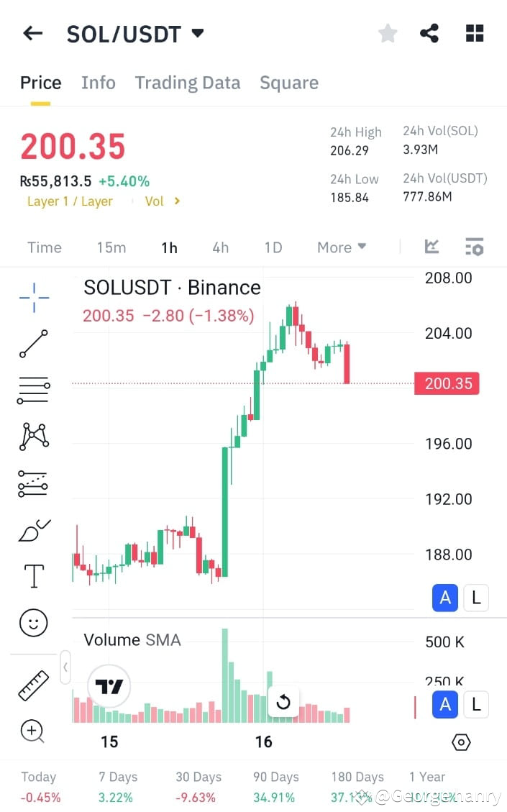Favorite SOL/USDT with the star
507x812 pixels.
point(388,32)
